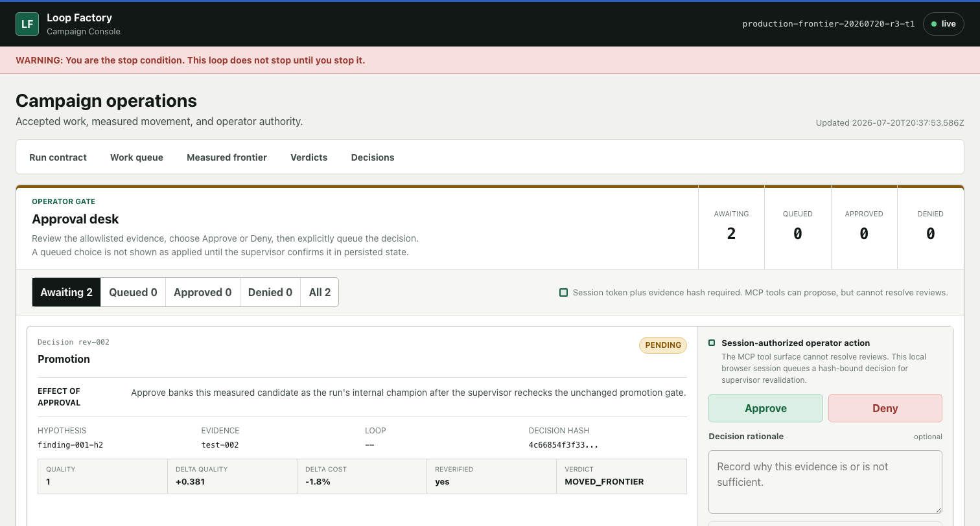Click the Promotion decision title
This screenshot has width=980, height=526.
click(x=64, y=359)
